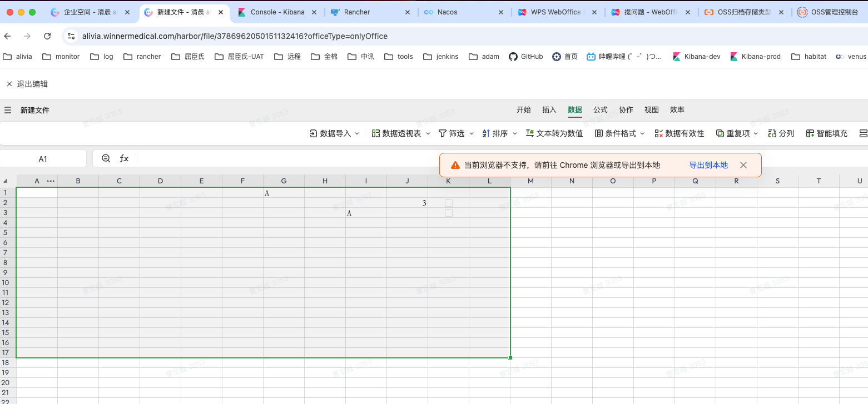
Task: Click 退出编辑 to exit editing
Action: [x=32, y=84]
